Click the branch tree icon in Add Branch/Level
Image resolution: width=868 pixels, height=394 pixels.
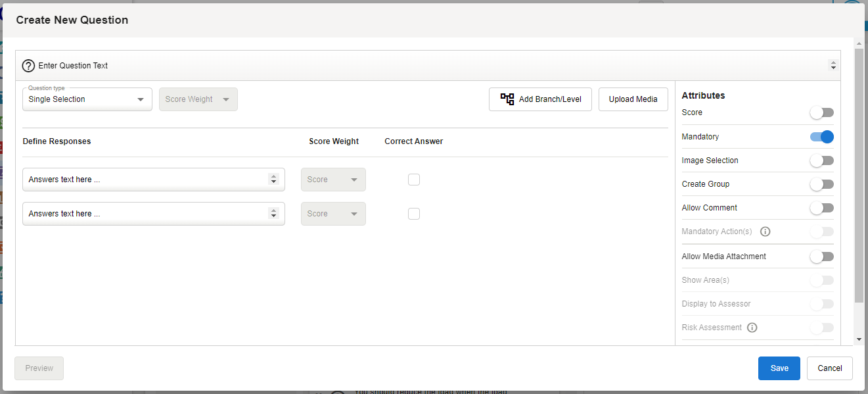click(x=507, y=99)
